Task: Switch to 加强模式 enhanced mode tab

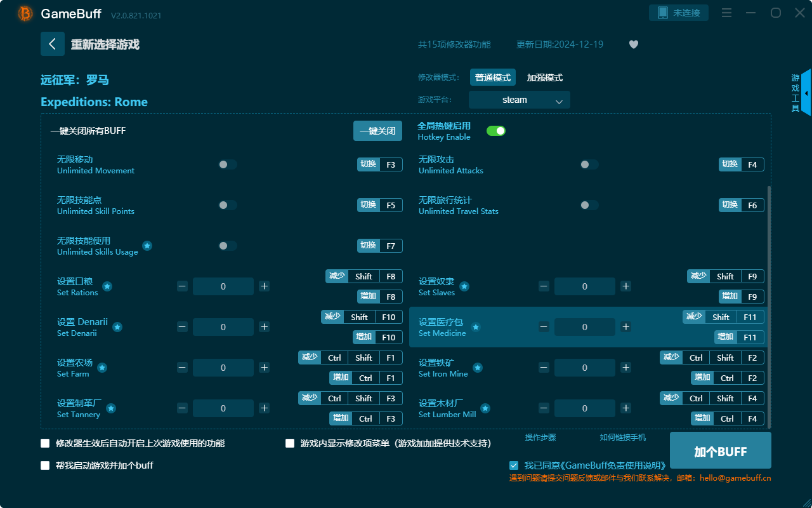Action: click(544, 77)
